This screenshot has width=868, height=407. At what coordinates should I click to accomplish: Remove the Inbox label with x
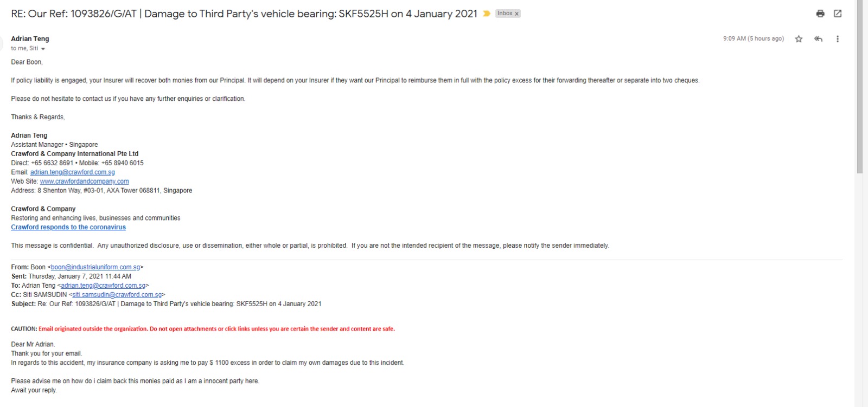tap(516, 14)
